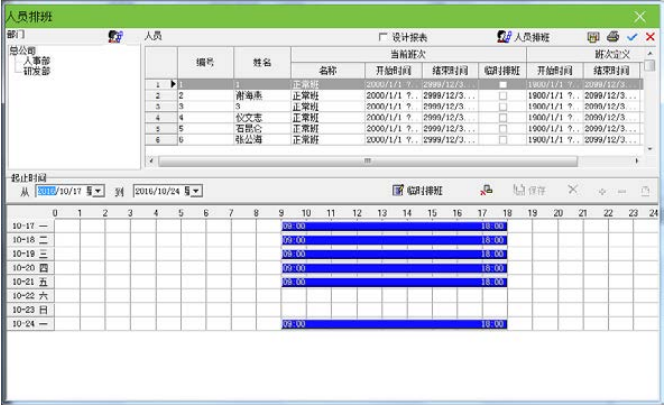The height and width of the screenshot is (407, 664).
Task: Tick 临时排班 checkbox for employee row 2
Action: coord(502,95)
